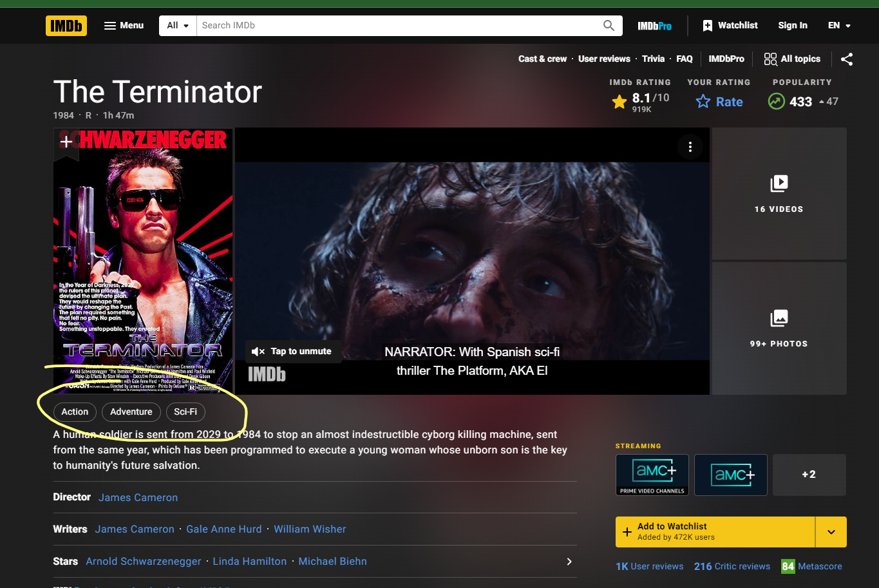Image resolution: width=879 pixels, height=588 pixels.
Task: Open All topics grid
Action: click(792, 59)
